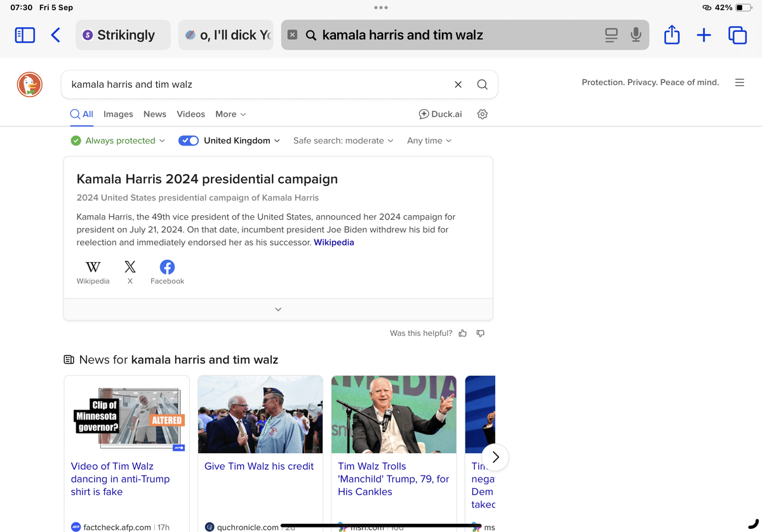Switch to the Images tab
This screenshot has width=762, height=532.
tap(118, 114)
